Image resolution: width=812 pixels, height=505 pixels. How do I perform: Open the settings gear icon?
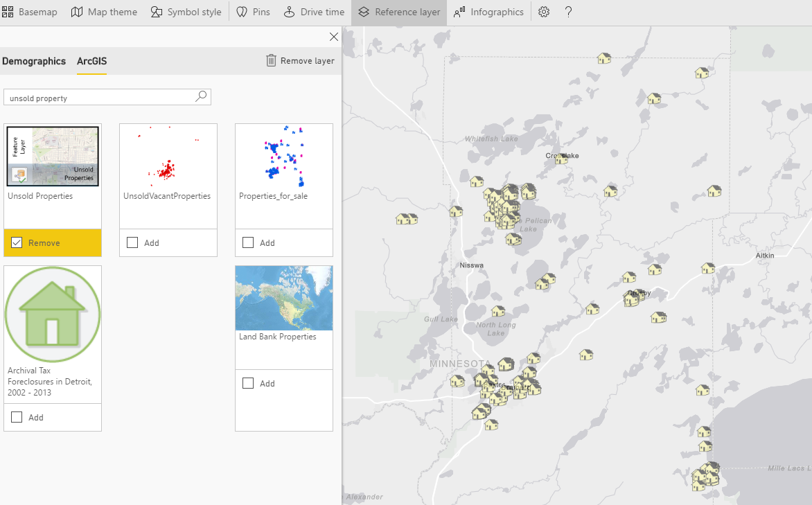point(544,12)
